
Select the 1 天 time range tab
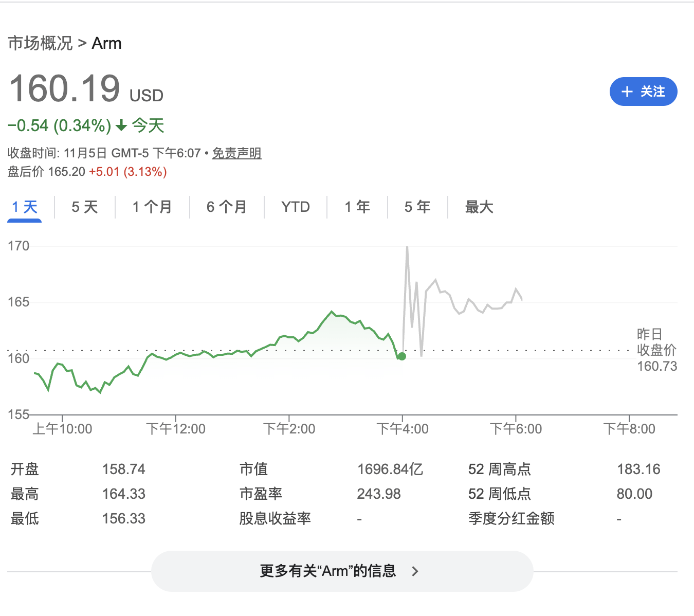tap(25, 207)
